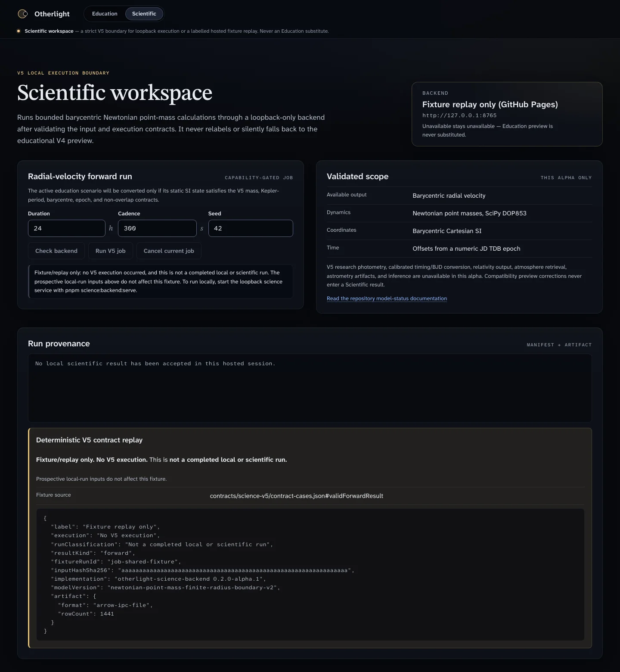Click the "modelVersion" JSON line
Viewport: 620px width, 672px height.
[165, 588]
